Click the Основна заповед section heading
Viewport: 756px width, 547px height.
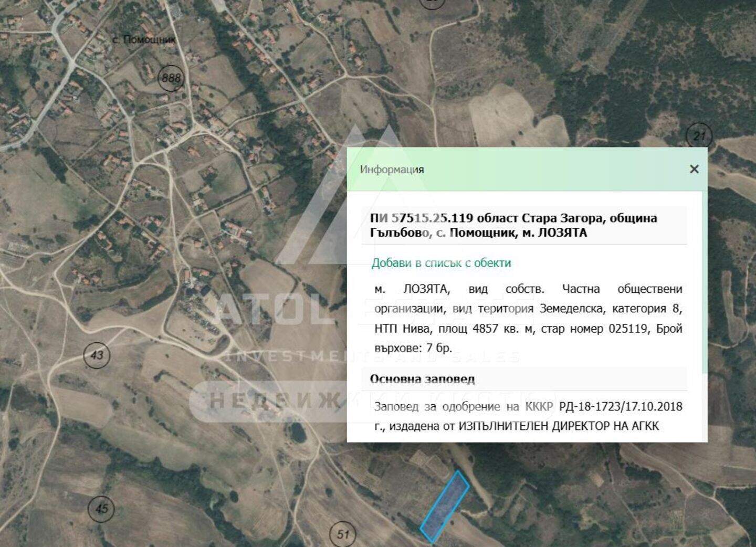[422, 379]
